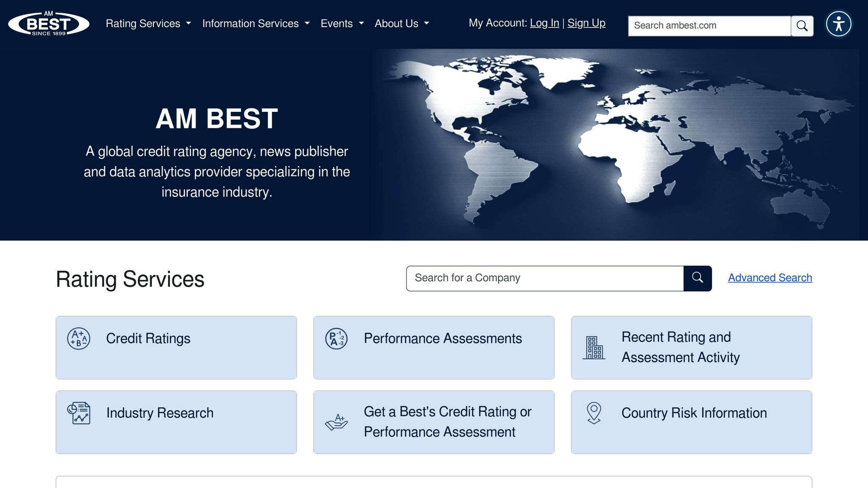Image resolution: width=868 pixels, height=488 pixels.
Task: Click the Industry Research chart document icon
Action: coord(79,413)
